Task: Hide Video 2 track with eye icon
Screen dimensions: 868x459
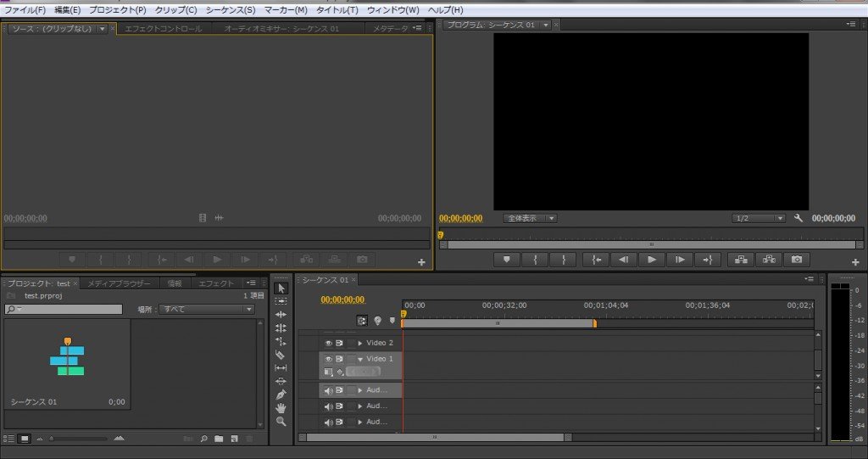Action: pyautogui.click(x=328, y=343)
